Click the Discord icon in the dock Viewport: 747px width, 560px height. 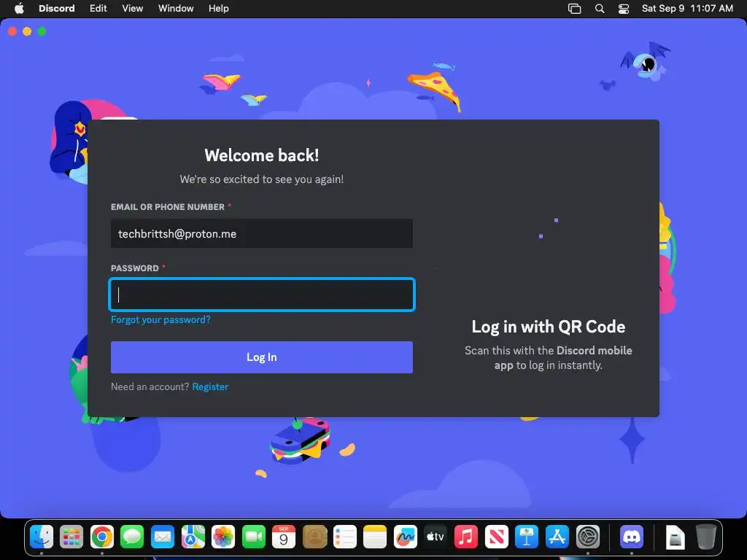[632, 537]
